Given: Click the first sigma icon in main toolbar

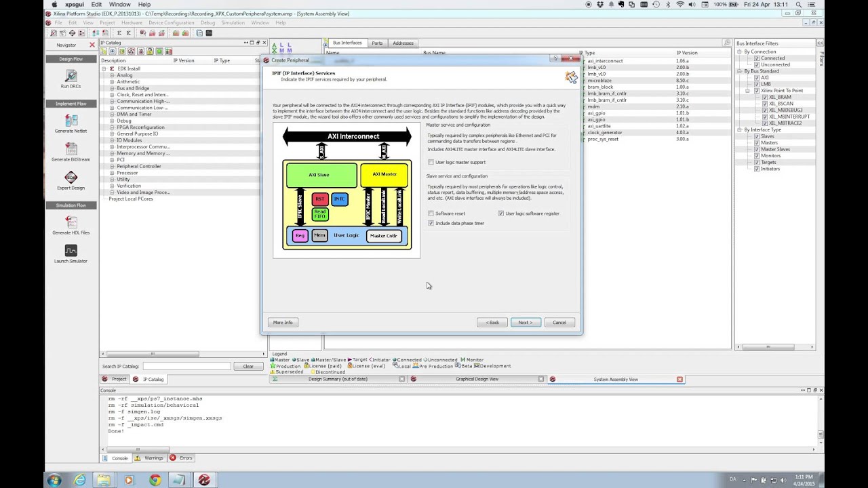Looking at the screenshot, I should tap(119, 33).
